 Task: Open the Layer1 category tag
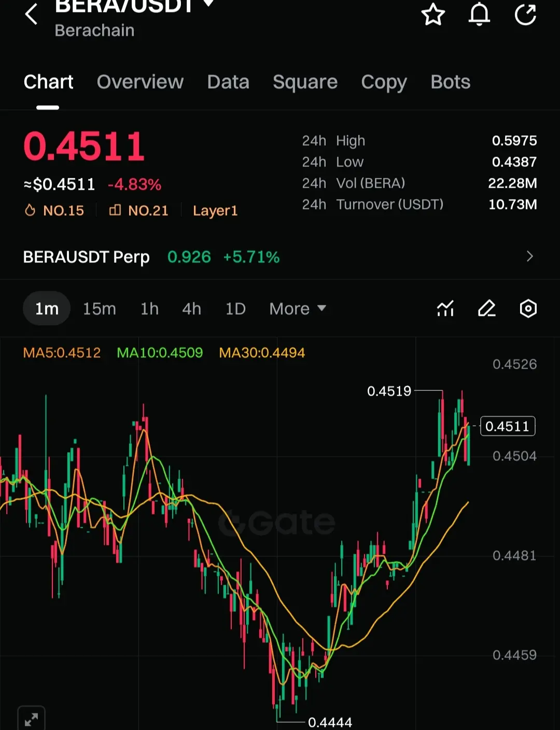coord(215,211)
